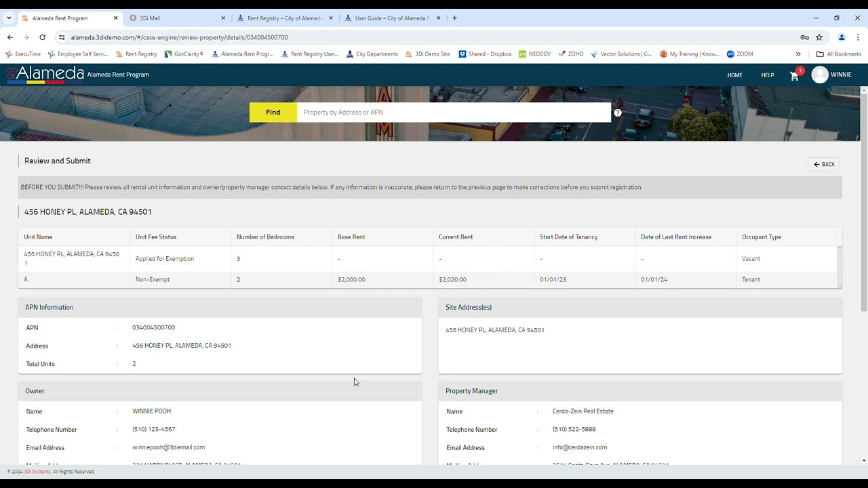This screenshot has width=868, height=488.
Task: Close the 3Di Mail tab
Action: coord(223,18)
